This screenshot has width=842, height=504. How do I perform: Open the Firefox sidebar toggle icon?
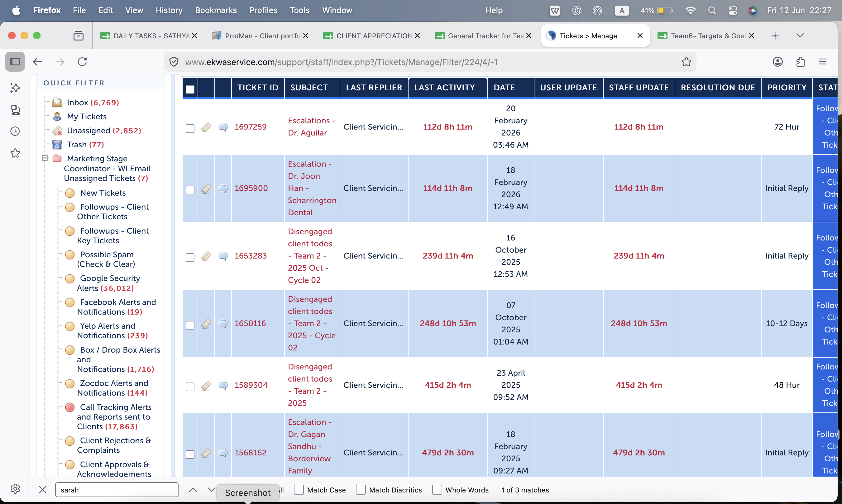pos(15,62)
